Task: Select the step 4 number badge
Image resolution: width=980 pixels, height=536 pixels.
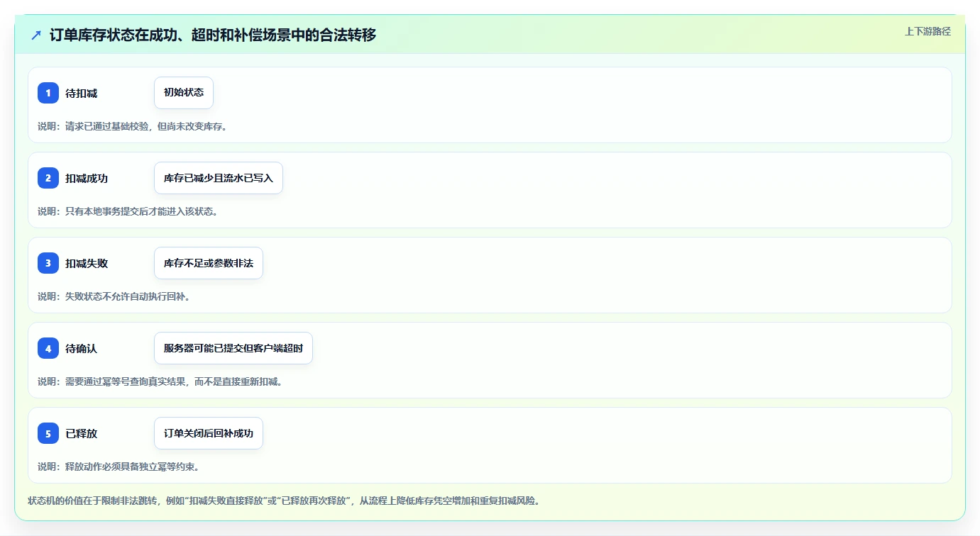Action: tap(48, 348)
